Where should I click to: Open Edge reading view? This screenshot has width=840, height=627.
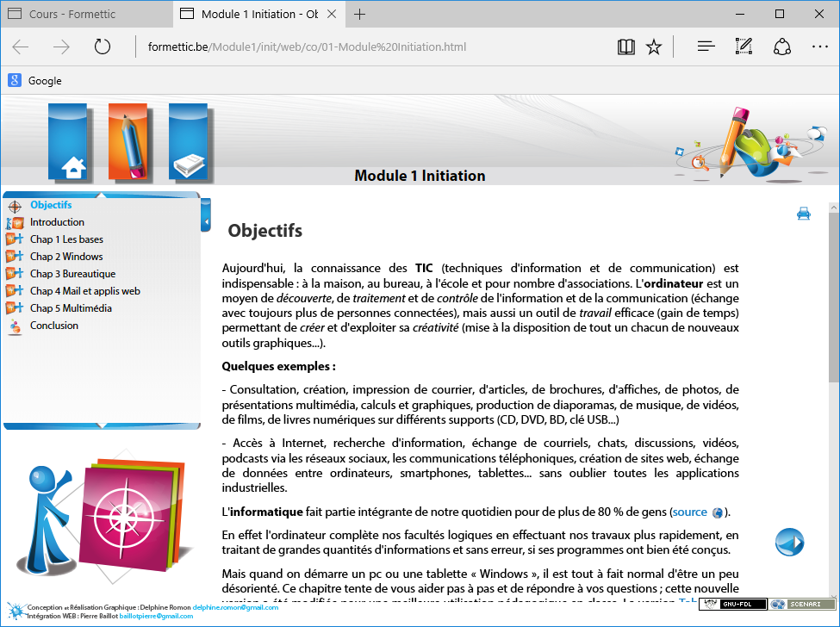[625, 47]
